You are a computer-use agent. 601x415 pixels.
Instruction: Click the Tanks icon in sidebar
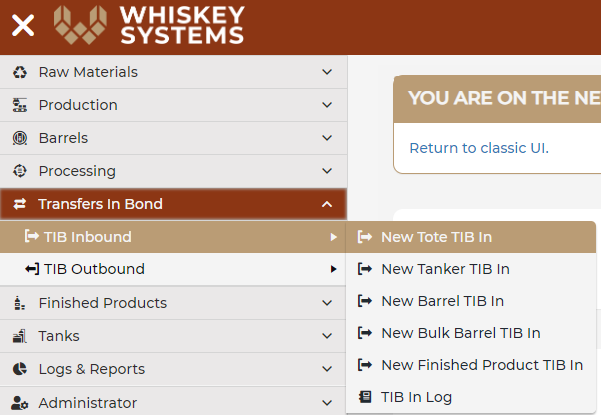[x=20, y=336]
